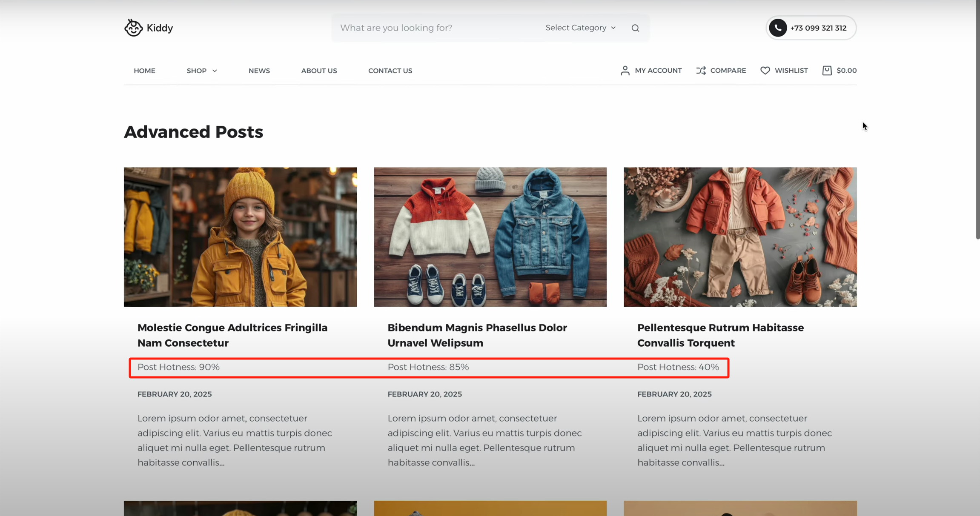Image resolution: width=980 pixels, height=516 pixels.
Task: Click the girl in yellow jacket thumbnail
Action: point(240,237)
